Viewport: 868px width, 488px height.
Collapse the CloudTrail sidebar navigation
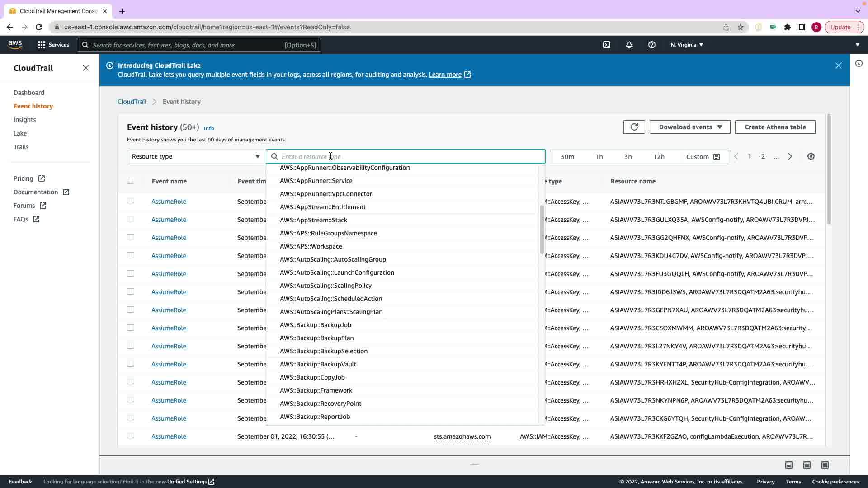tap(86, 68)
